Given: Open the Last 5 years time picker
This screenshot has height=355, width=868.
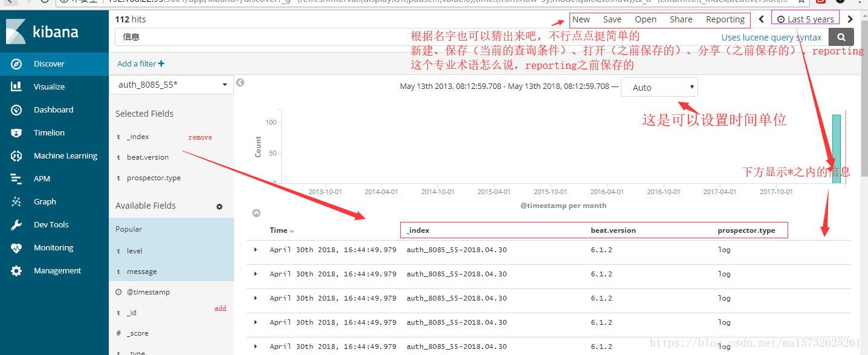Looking at the screenshot, I should [805, 18].
